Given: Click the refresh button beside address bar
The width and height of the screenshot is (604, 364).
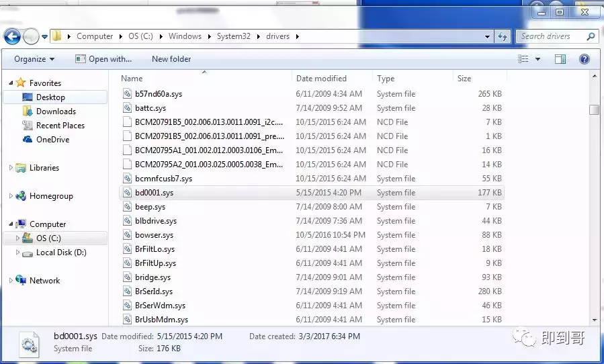Looking at the screenshot, I should [x=503, y=36].
